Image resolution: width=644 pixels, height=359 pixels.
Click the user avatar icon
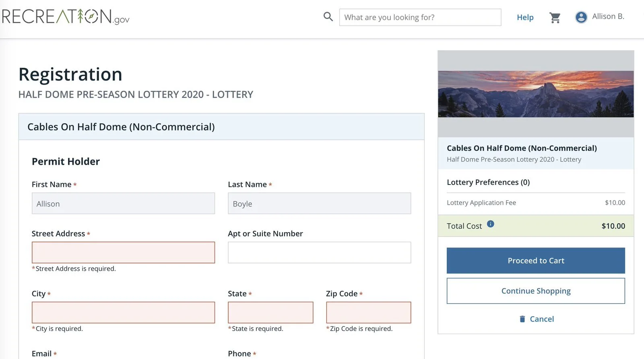[x=581, y=17]
